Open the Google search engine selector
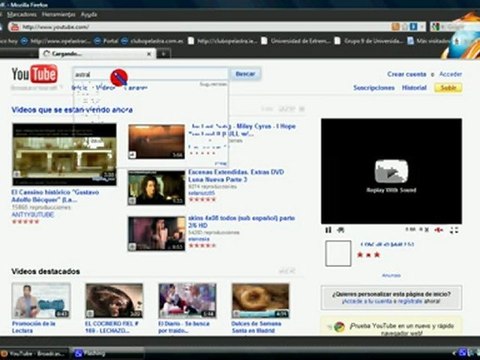Image resolution: width=480 pixels, height=360 pixels. tap(436, 27)
